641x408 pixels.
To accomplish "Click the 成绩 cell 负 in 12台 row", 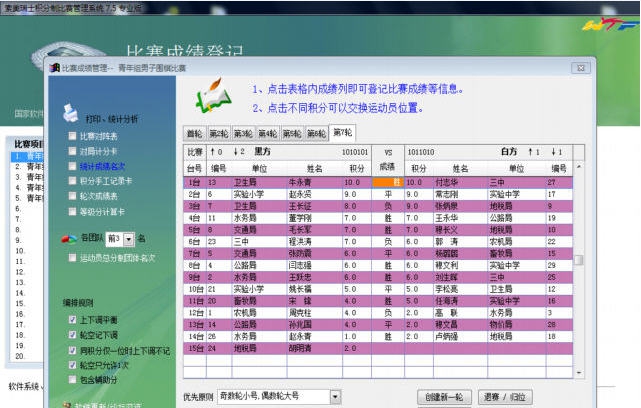I will [388, 313].
